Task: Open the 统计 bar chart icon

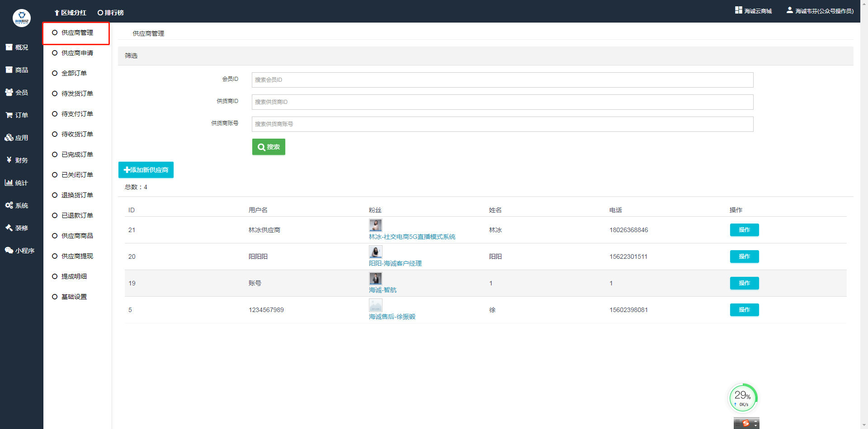Action: 9,183
